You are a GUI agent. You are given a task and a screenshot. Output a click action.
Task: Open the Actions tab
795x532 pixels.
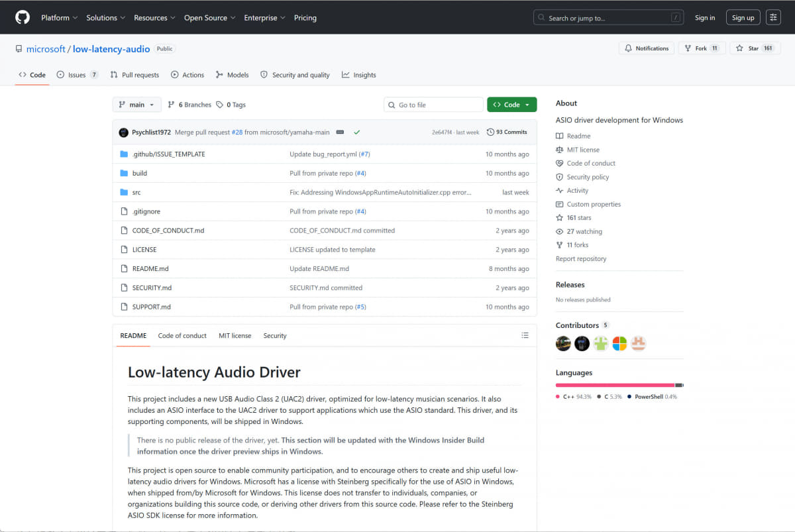187,75
